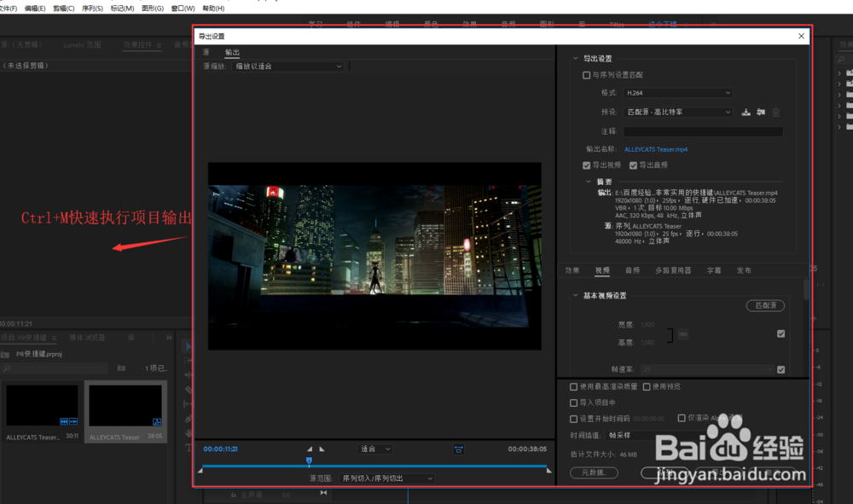Select the Selection arrow tool behind dialog
Image resolution: width=853 pixels, height=504 pixels.
coord(189,346)
